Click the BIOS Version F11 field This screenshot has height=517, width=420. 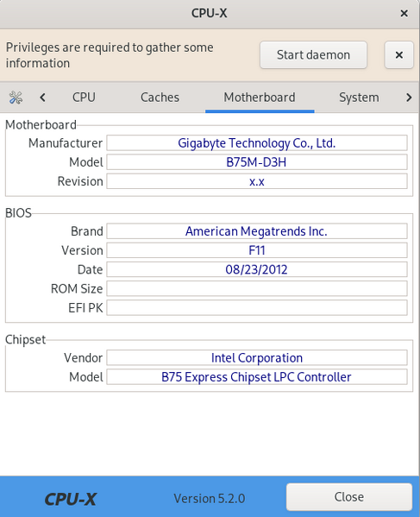click(257, 250)
